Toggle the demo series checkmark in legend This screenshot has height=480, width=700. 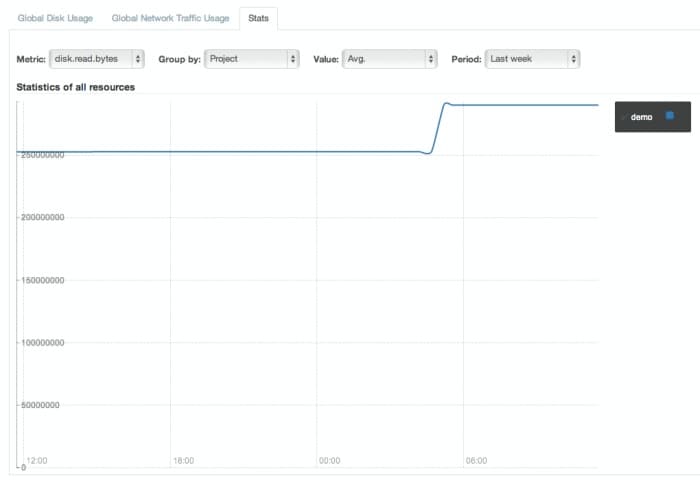(623, 117)
